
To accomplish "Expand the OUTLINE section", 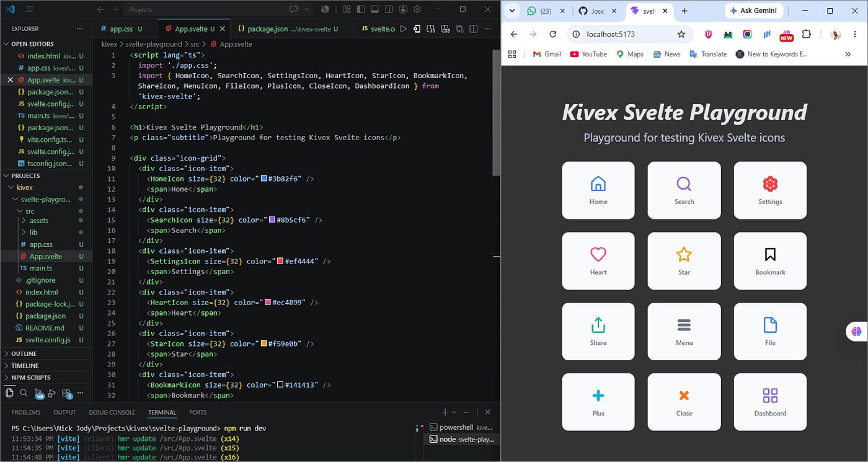I will pos(46,353).
